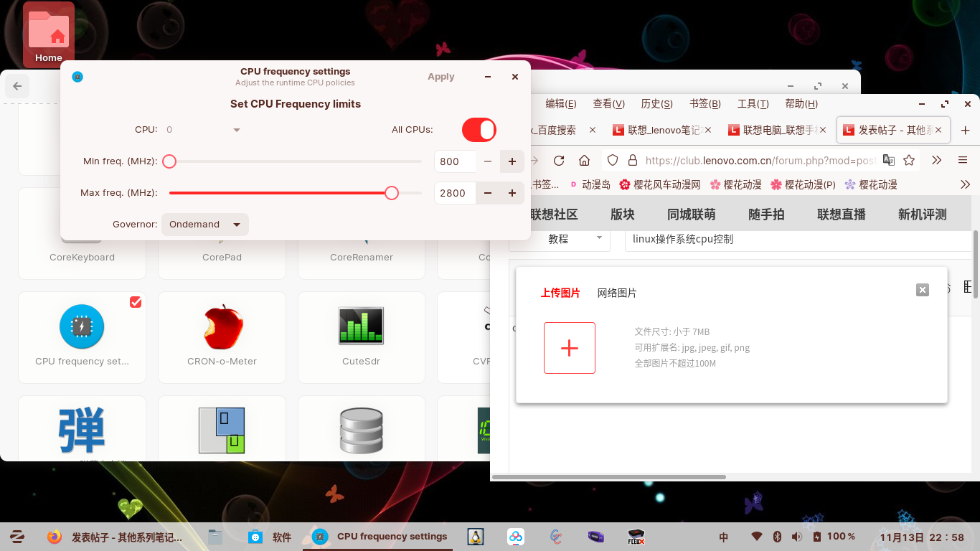Open 工具(T) menu in Firefox
The height and width of the screenshot is (551, 980).
(x=753, y=103)
